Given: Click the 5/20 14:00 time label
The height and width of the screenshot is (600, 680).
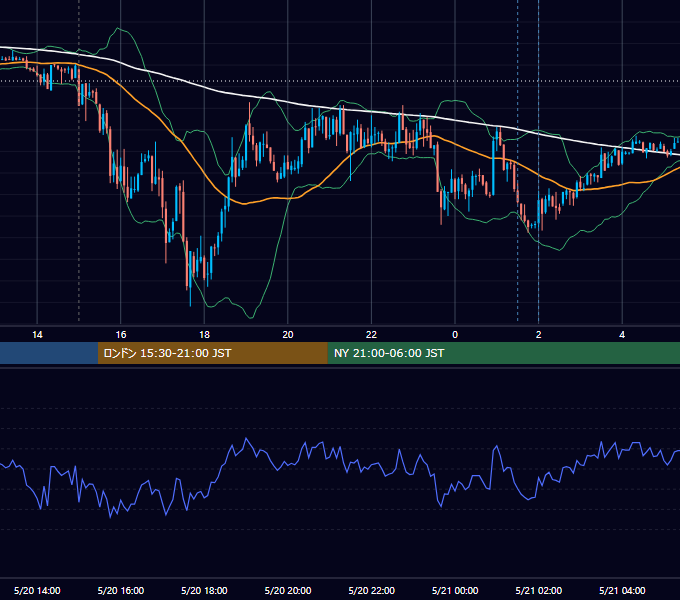Looking at the screenshot, I should click(x=37, y=590).
